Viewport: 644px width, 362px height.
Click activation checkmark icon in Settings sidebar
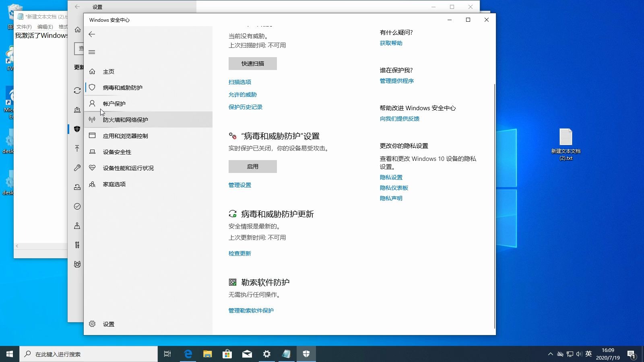tap(77, 206)
